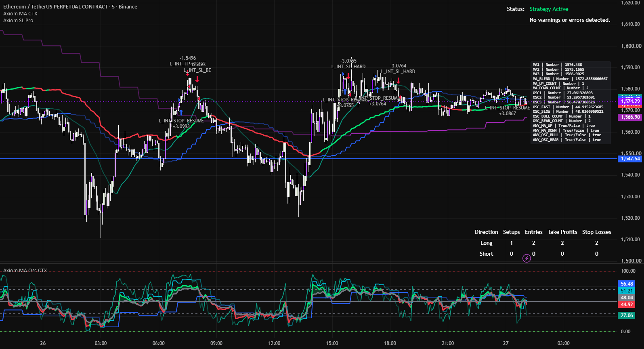Click the +3.0993 trade value label
Viewport: 644px width, 349px height.
coord(181,126)
